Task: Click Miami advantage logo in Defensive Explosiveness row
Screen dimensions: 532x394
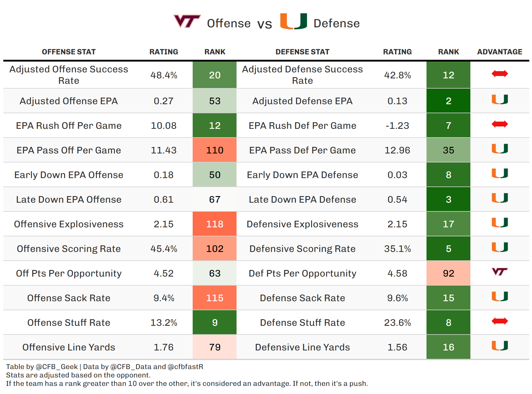Action: (x=500, y=223)
